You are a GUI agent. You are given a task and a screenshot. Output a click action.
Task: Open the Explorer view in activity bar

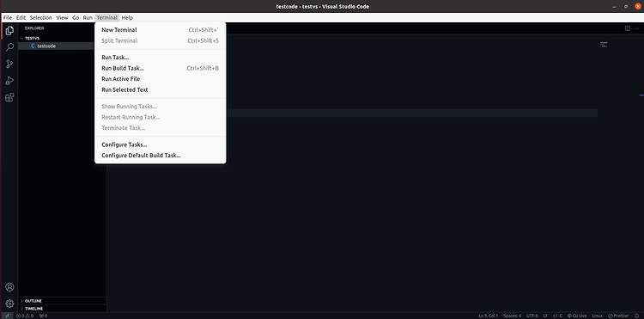[x=9, y=31]
